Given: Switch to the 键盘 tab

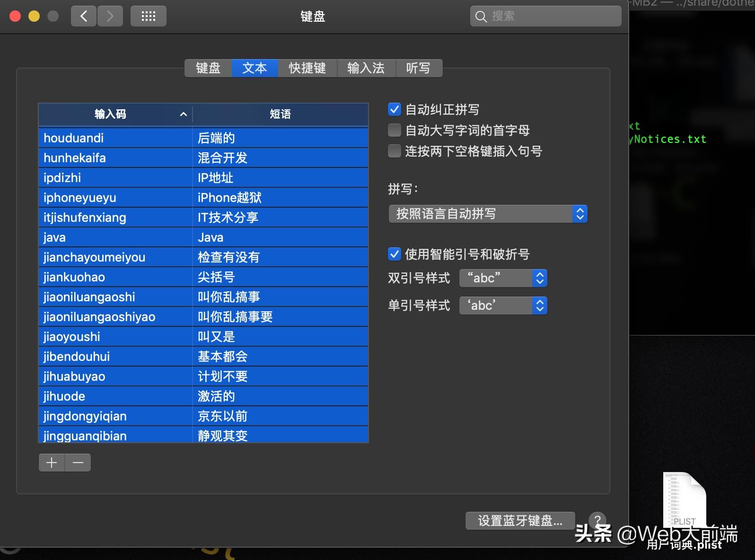Looking at the screenshot, I should click(x=208, y=68).
